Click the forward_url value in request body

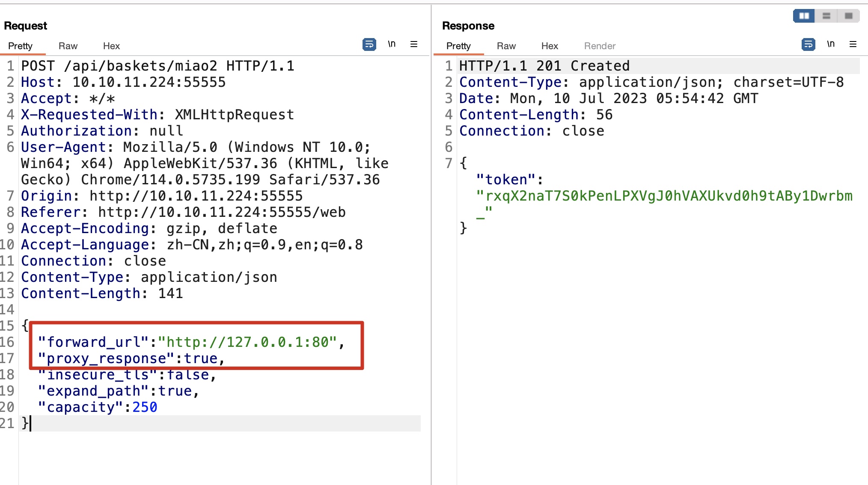pos(247,342)
